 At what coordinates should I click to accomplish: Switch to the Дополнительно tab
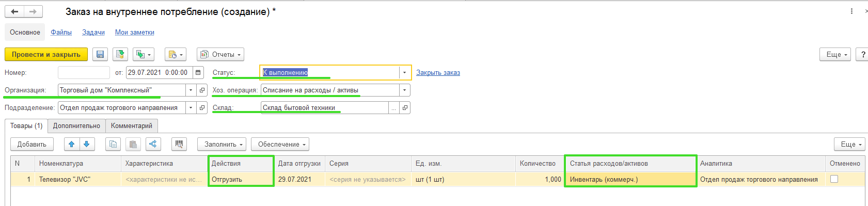tap(76, 125)
